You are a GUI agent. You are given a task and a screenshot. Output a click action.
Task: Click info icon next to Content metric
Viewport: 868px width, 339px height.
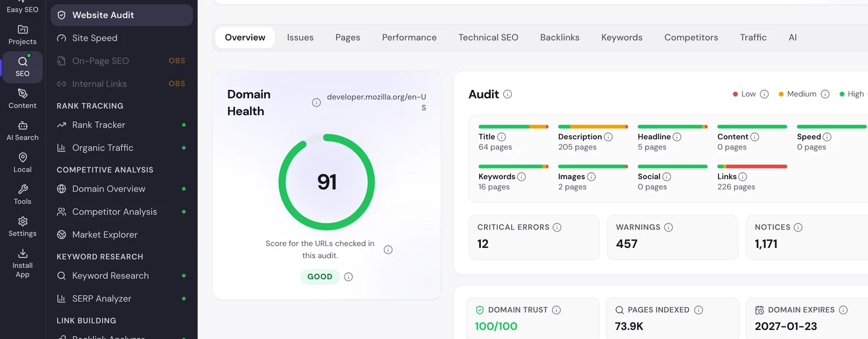[755, 137]
